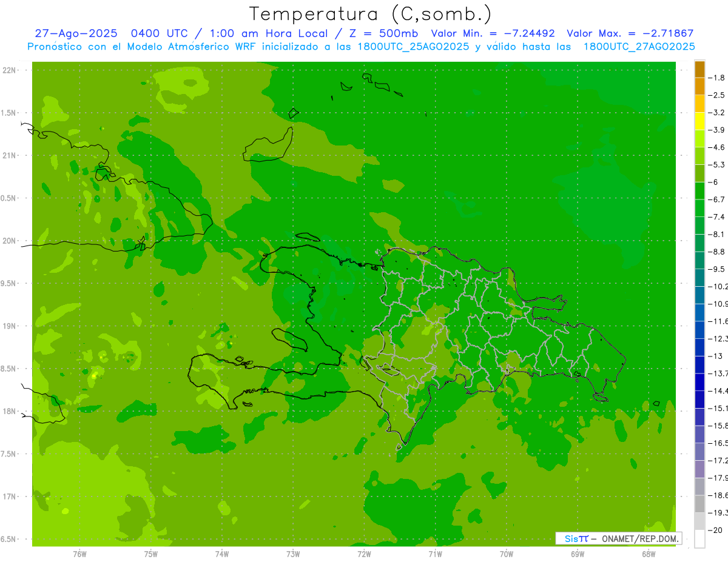Click the dark orange swatch above -1.8
Screen dimensions: 728x562
(699, 69)
